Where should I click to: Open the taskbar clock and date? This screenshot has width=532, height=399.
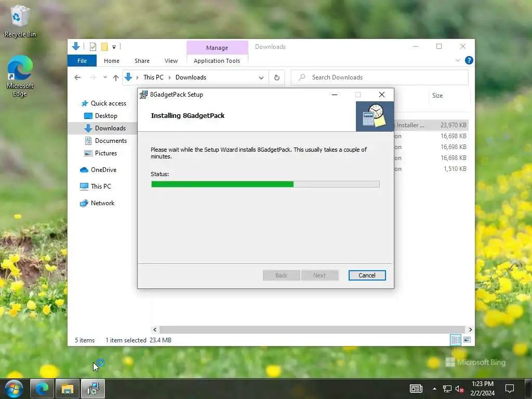point(483,389)
